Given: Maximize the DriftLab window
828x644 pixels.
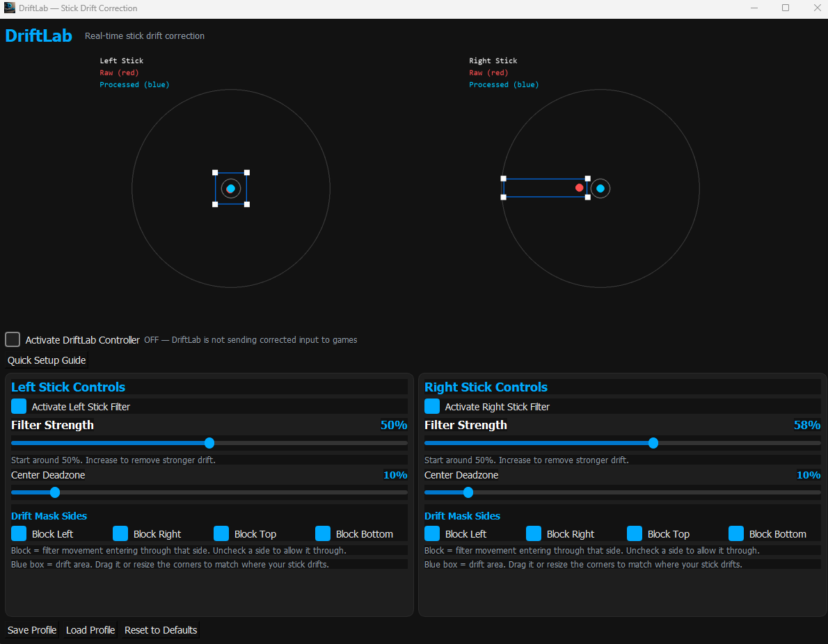Looking at the screenshot, I should [786, 8].
